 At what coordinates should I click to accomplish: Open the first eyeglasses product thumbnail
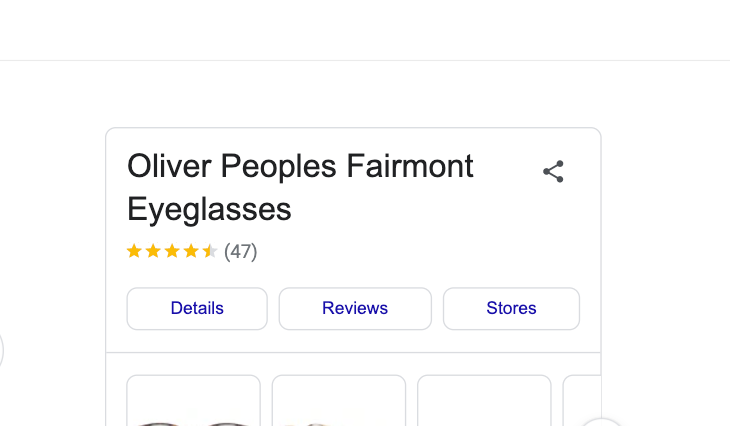pos(193,402)
